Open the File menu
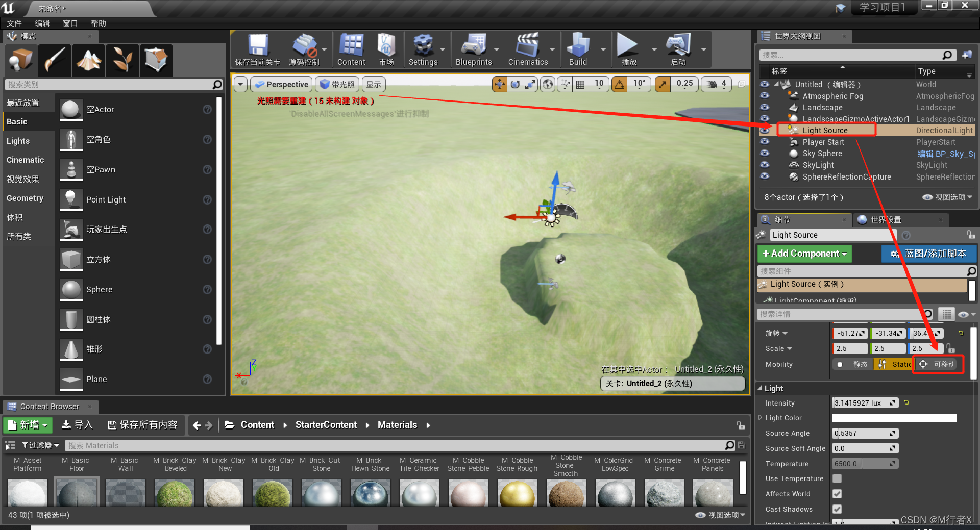980x530 pixels. click(x=14, y=23)
